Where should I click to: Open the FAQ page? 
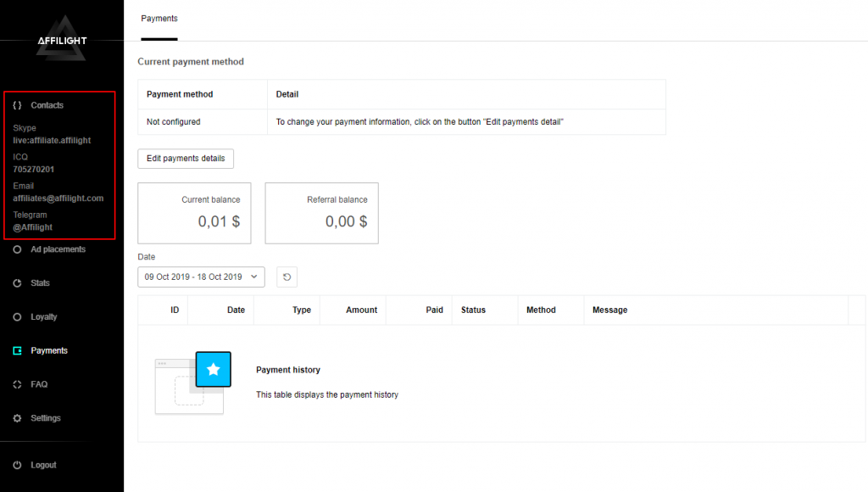[39, 384]
